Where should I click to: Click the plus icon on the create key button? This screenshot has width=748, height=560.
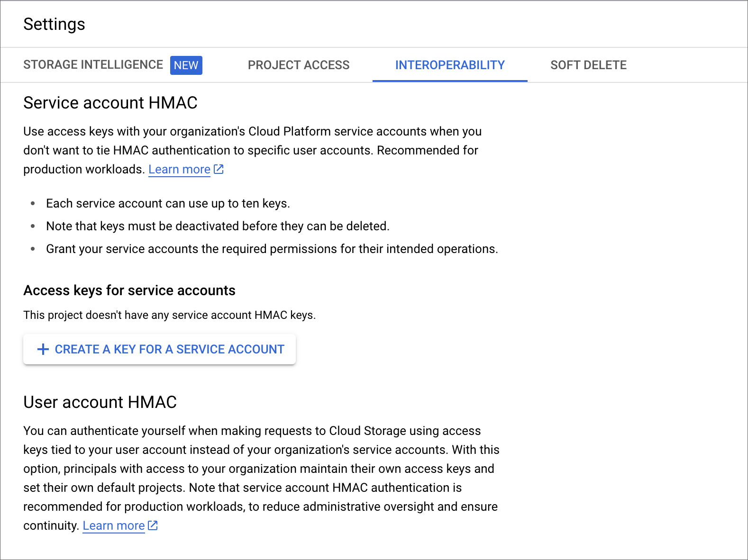[43, 349]
